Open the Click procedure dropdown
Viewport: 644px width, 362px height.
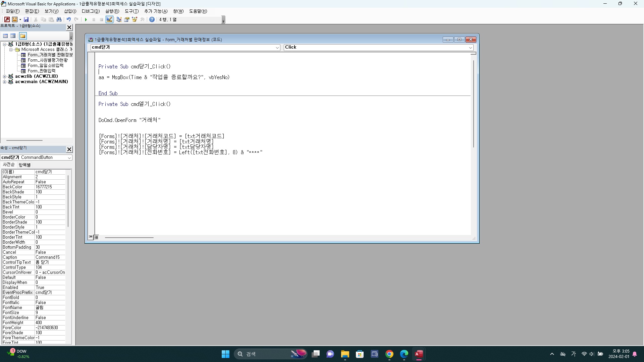(x=470, y=48)
